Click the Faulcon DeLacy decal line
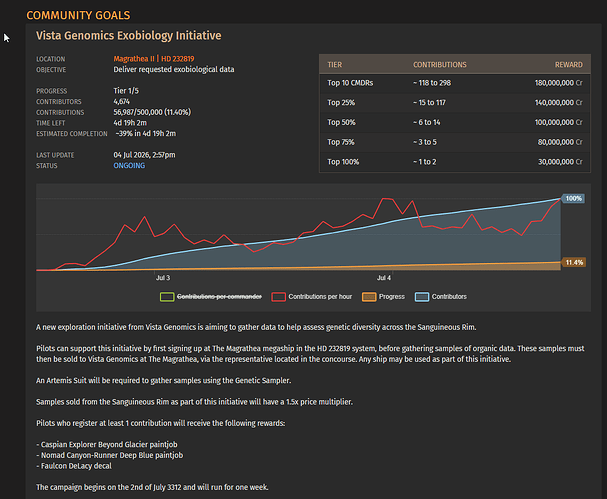607x499 pixels. click(x=74, y=466)
